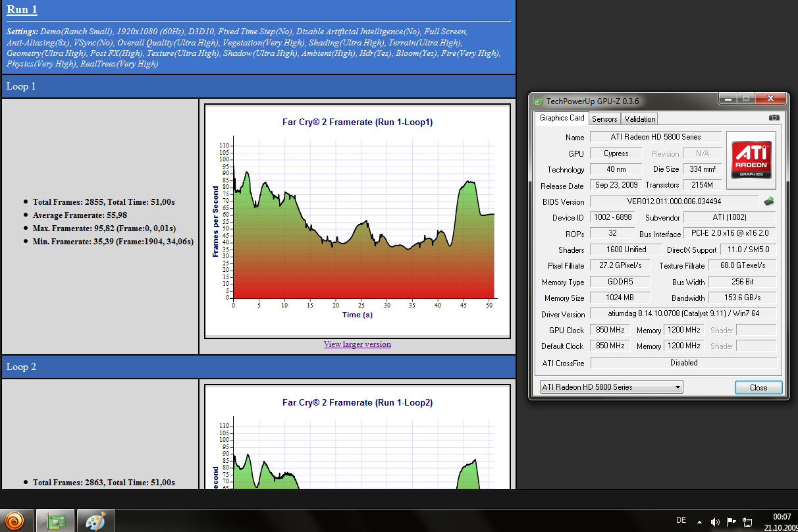
Task: Click the PCI-E 2.0 x16 Bus Interface field
Action: (730, 233)
